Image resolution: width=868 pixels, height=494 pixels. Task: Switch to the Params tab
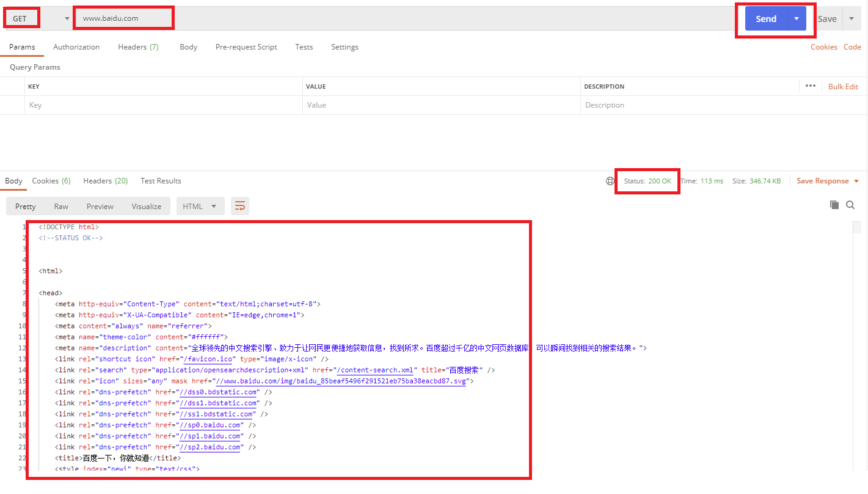[x=22, y=47]
